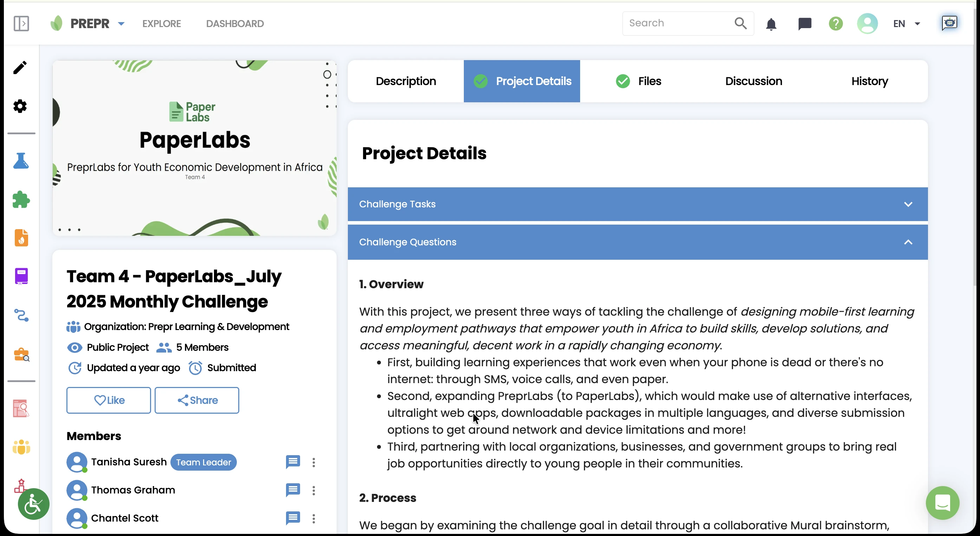Open more options for Chantel Scott

pyautogui.click(x=314, y=518)
